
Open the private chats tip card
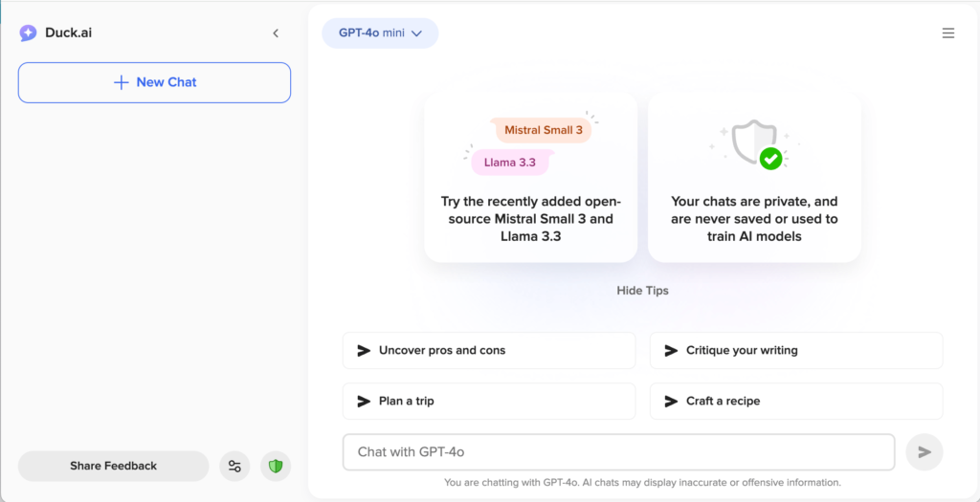coord(754,177)
